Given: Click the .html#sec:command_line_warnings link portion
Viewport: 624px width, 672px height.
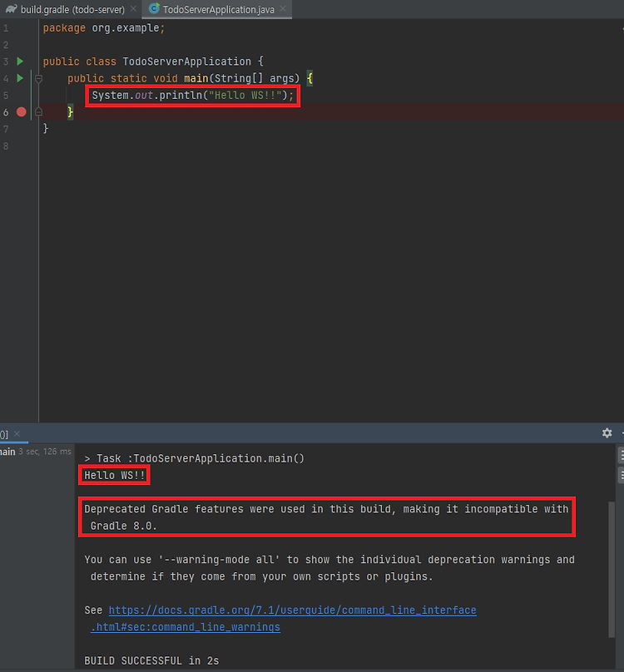Looking at the screenshot, I should point(186,627).
